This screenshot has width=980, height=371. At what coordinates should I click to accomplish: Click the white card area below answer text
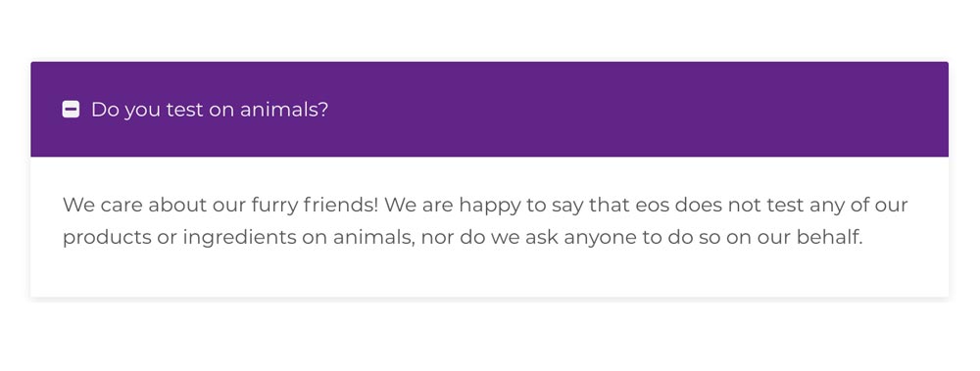click(x=489, y=273)
